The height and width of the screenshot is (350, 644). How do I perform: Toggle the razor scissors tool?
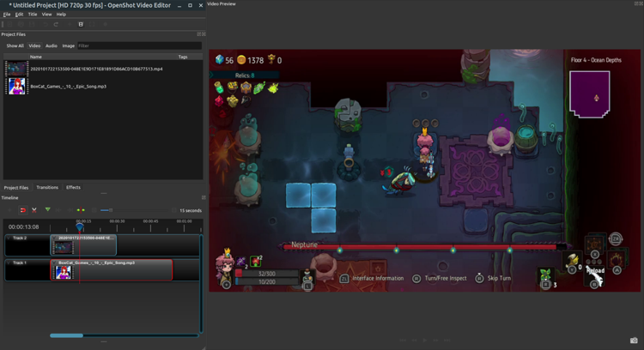[x=34, y=210]
